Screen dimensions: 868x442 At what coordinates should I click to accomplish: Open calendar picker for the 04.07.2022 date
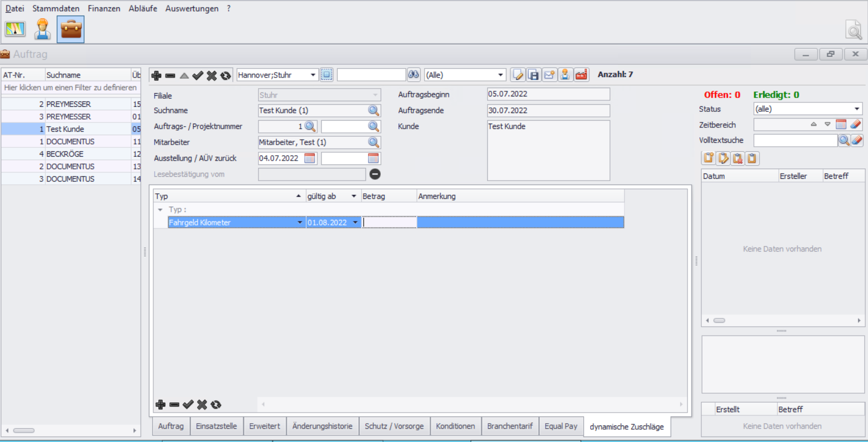pos(310,158)
